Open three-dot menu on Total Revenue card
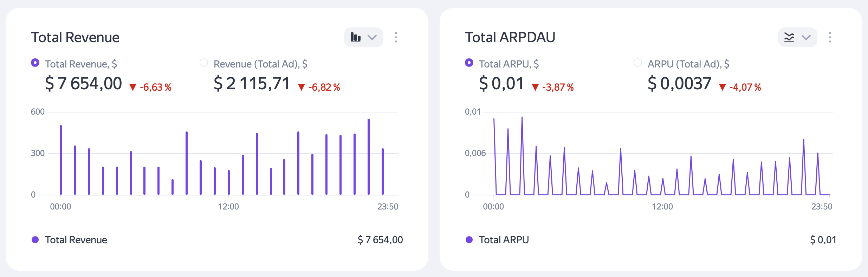Screen dimensions: 868x277 396,37
